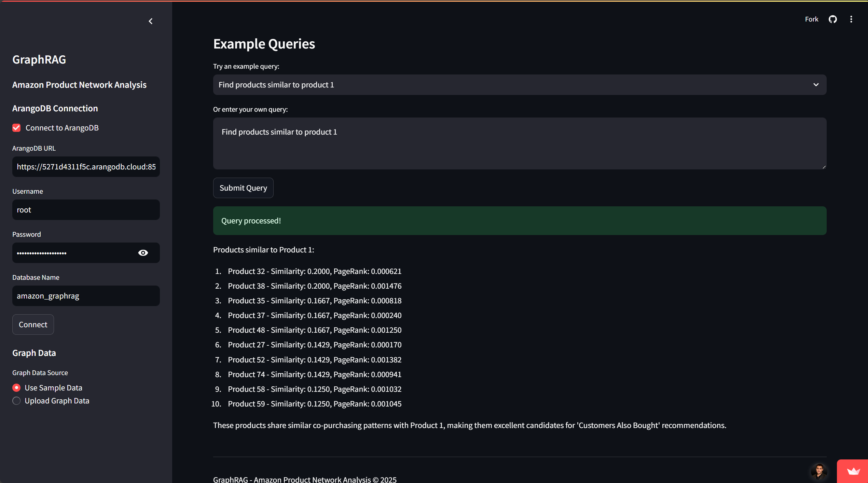This screenshot has height=483, width=868.
Task: Collapse the sidebar with the chevron arrow
Action: tap(151, 21)
